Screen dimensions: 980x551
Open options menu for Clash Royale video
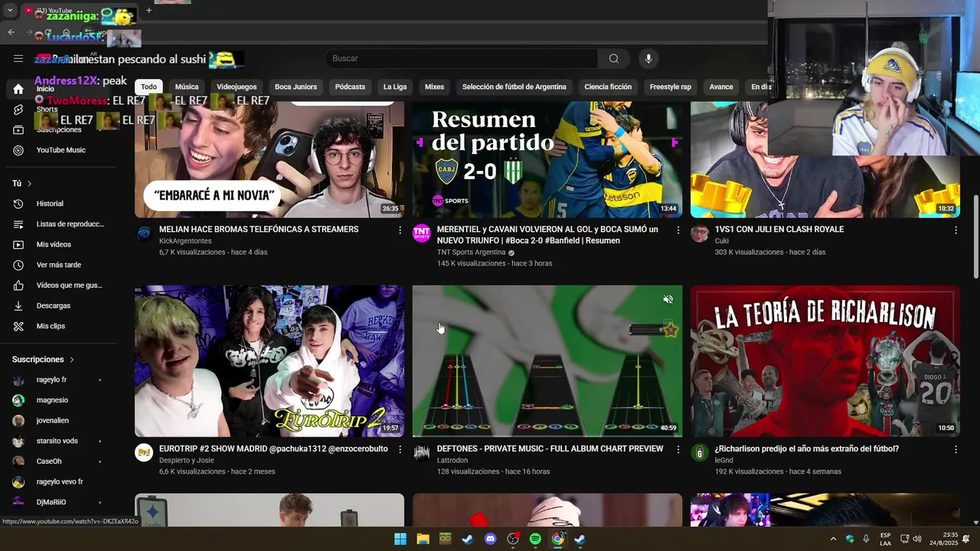click(x=955, y=230)
